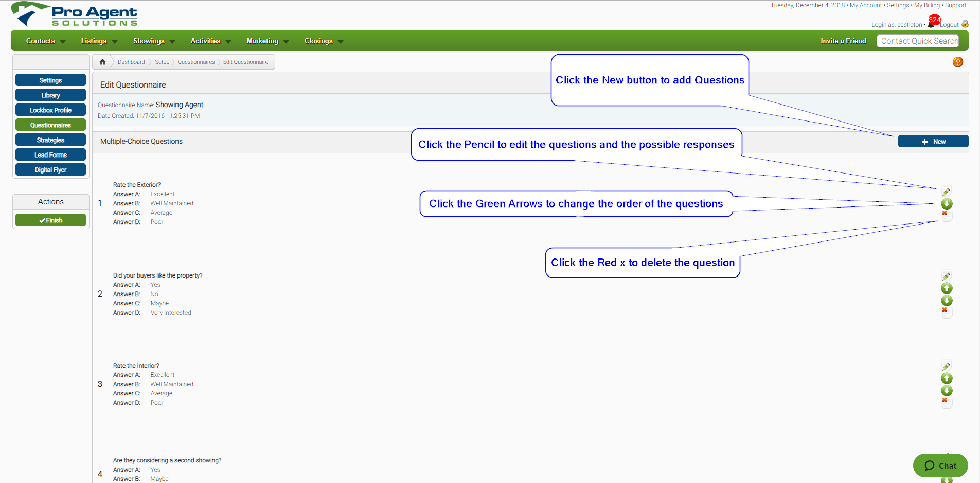980x483 pixels.
Task: Click question 'Are they considering a second showing?'
Action: point(167,460)
